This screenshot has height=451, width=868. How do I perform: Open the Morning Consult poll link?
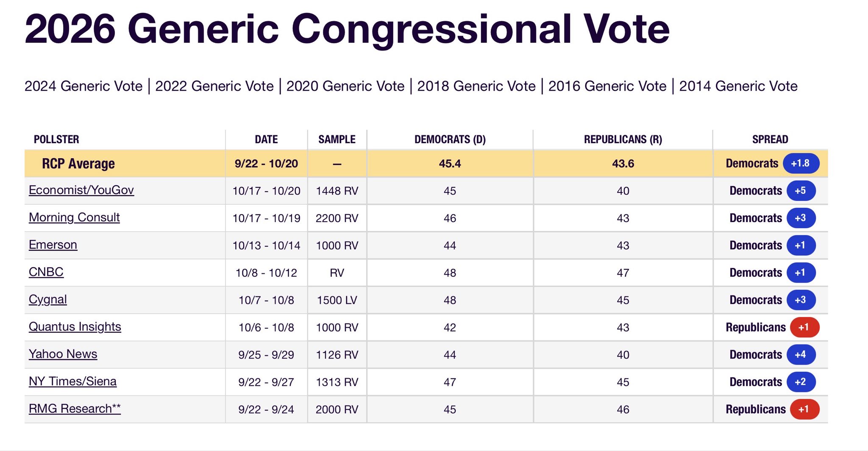(74, 217)
